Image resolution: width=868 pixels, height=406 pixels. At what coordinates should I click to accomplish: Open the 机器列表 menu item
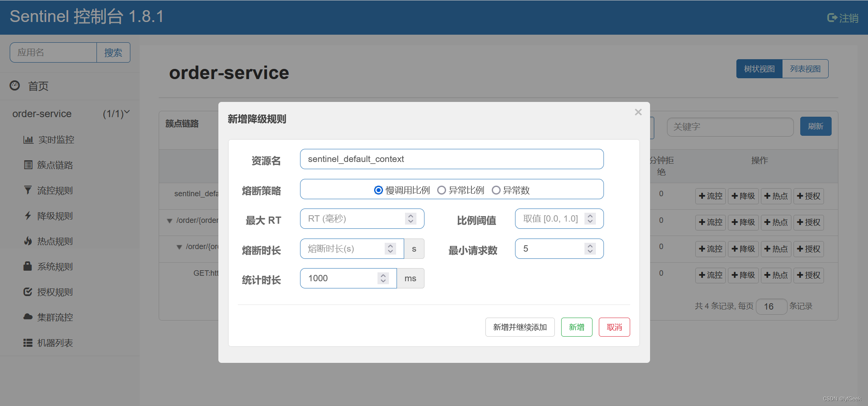55,343
